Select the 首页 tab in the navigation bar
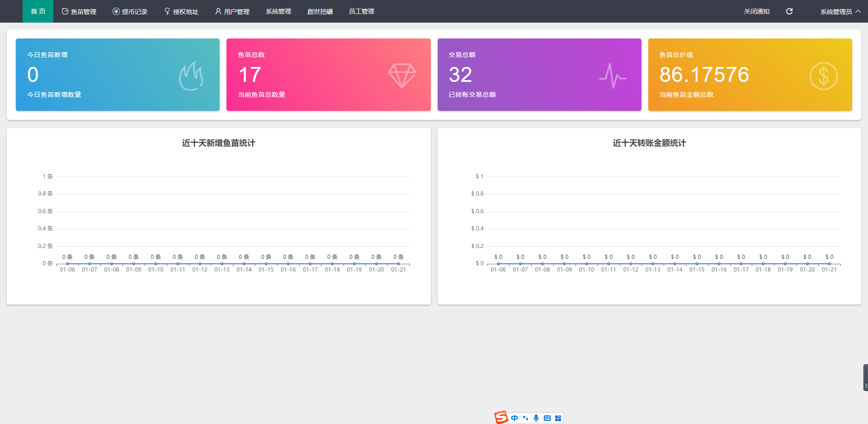This screenshot has height=424, width=868. click(38, 11)
